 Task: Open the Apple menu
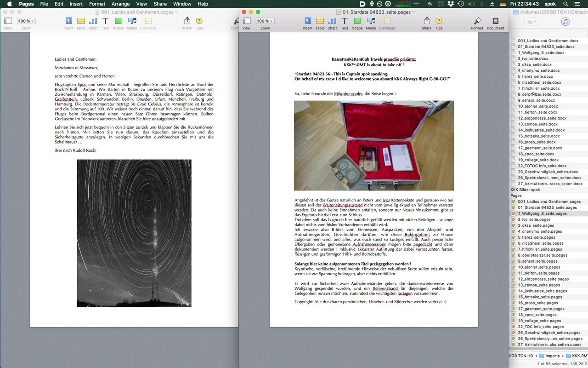(9, 4)
